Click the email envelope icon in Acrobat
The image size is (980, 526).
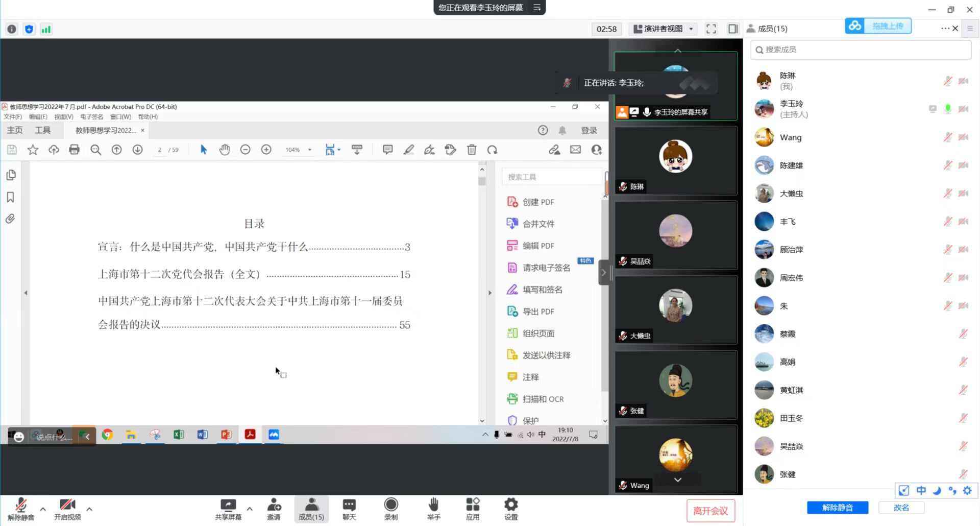(x=576, y=150)
